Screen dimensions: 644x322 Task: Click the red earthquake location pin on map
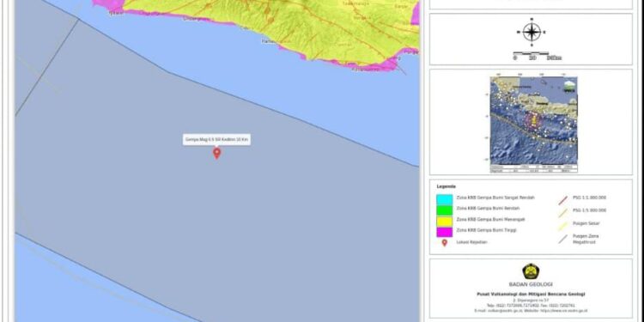pyautogui.click(x=217, y=153)
